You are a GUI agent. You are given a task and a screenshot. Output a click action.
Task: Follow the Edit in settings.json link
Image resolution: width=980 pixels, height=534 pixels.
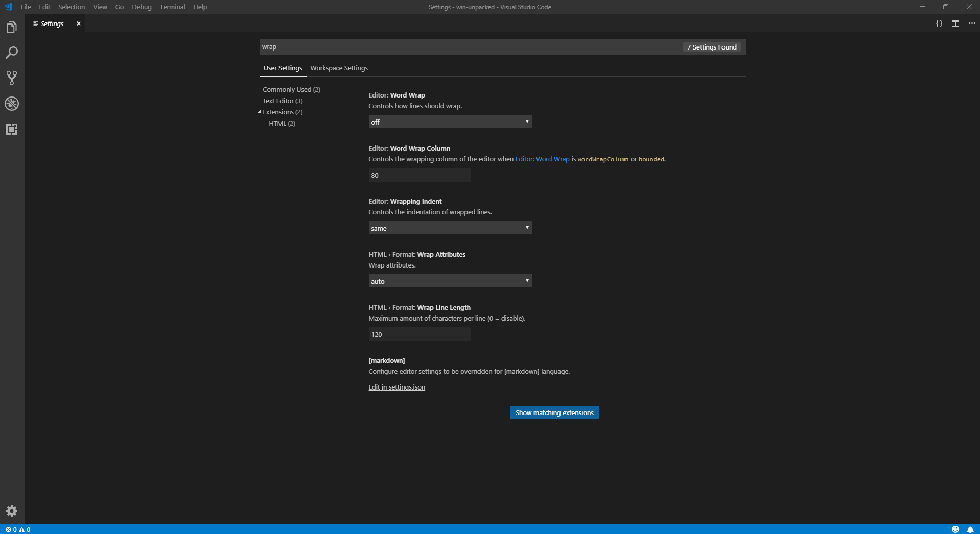tap(396, 387)
